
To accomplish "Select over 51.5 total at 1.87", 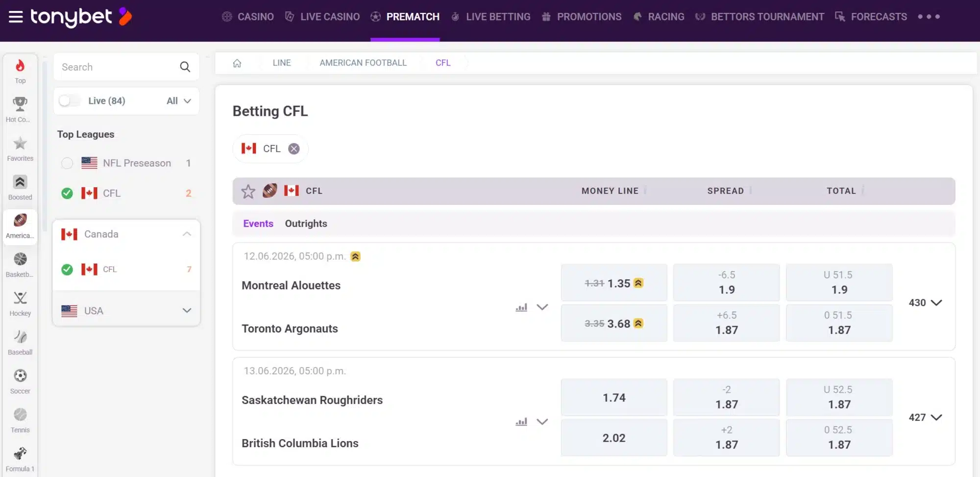I will click(839, 323).
